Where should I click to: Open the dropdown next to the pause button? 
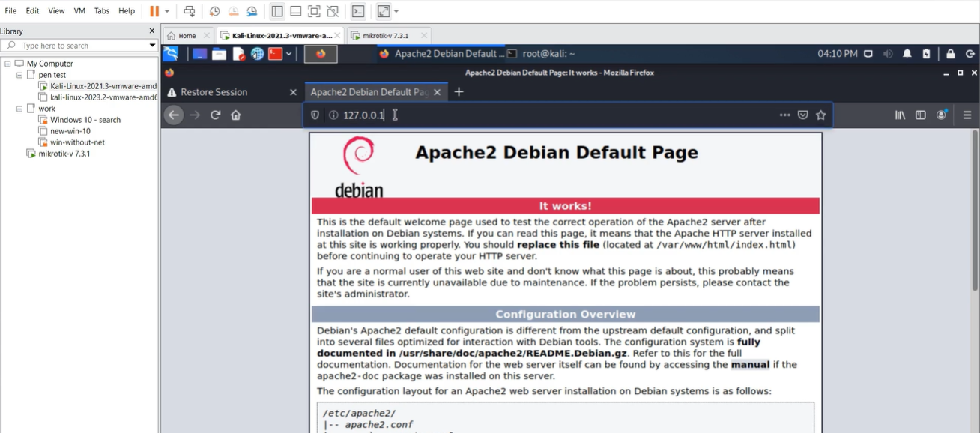point(167,11)
